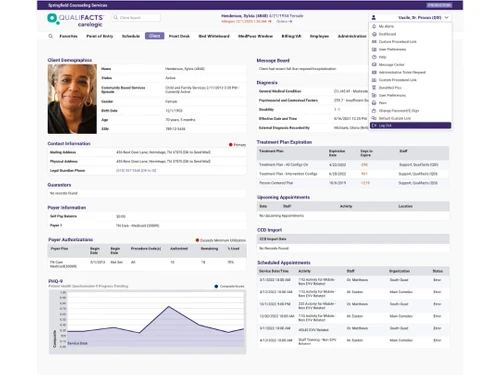Click the Self Pay Balance label
Screen dimensions: 500x375
coord(63,216)
